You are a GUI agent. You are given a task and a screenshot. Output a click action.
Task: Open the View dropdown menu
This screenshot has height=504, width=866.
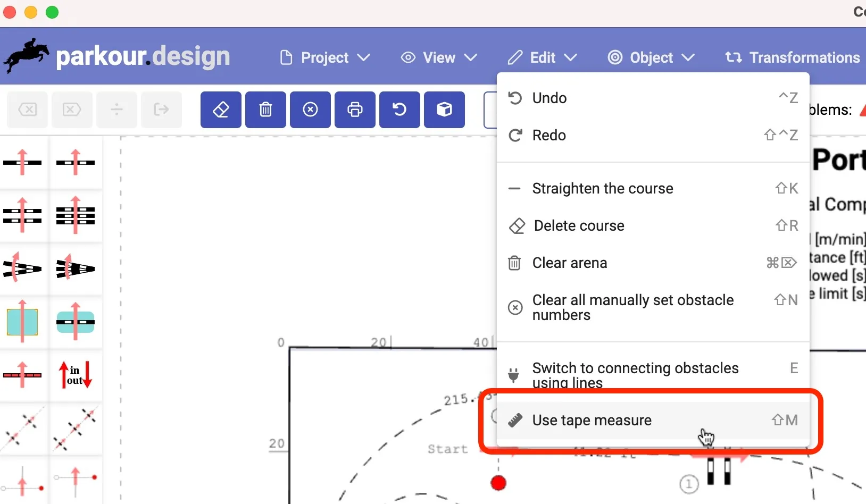(x=439, y=57)
